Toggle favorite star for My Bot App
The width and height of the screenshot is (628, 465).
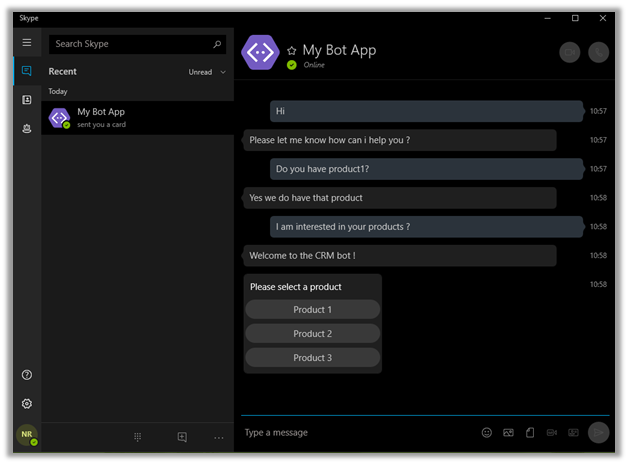coord(292,50)
